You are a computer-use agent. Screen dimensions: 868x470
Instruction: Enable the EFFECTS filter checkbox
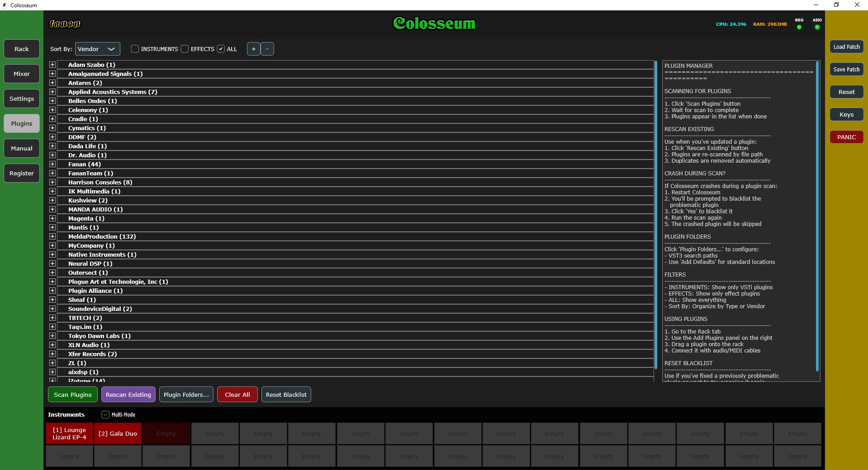pos(185,49)
